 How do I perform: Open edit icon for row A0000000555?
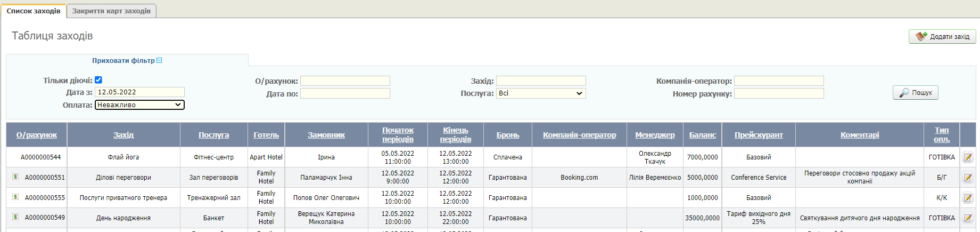click(x=968, y=198)
